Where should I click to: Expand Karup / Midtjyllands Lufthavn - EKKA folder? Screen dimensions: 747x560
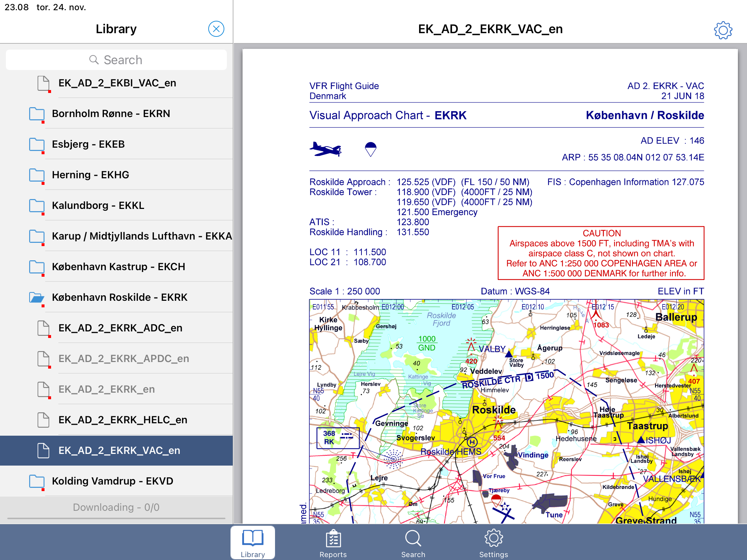pos(116,236)
